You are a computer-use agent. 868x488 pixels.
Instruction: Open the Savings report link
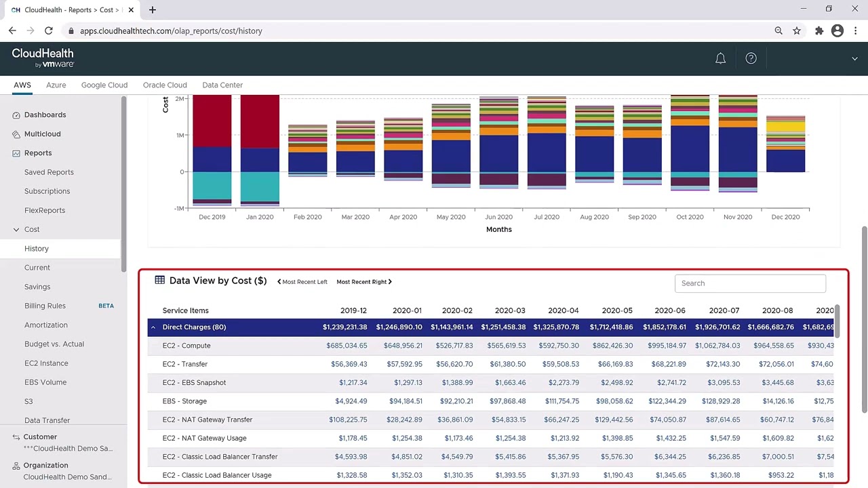click(x=37, y=287)
